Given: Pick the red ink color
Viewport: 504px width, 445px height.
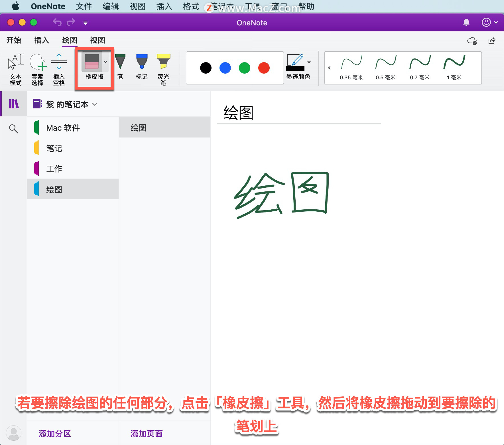Looking at the screenshot, I should point(264,68).
